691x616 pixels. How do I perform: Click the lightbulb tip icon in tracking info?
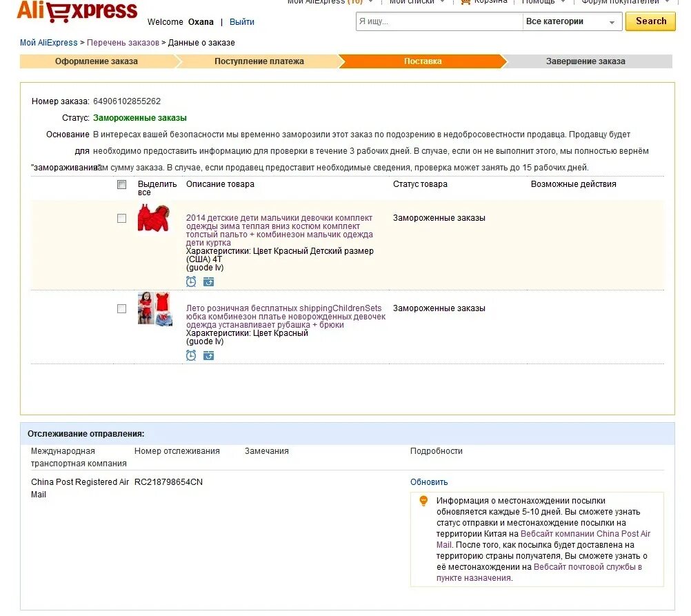coord(423,501)
